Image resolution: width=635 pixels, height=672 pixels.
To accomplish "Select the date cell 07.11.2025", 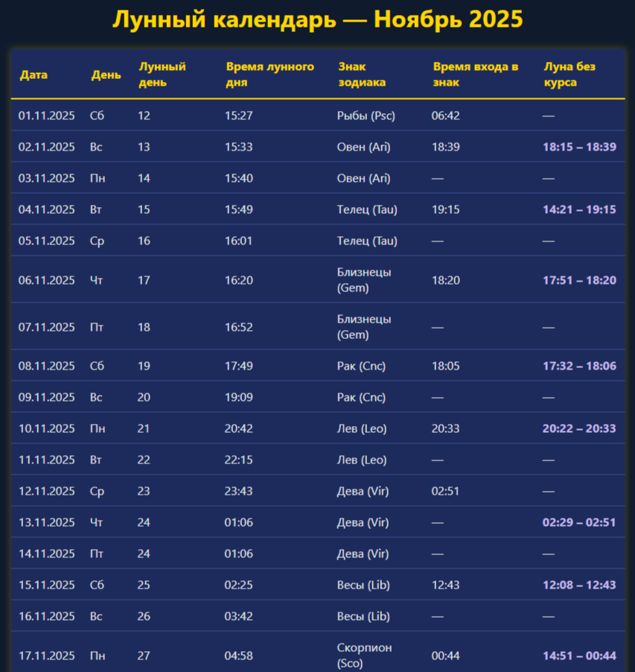I will (47, 327).
